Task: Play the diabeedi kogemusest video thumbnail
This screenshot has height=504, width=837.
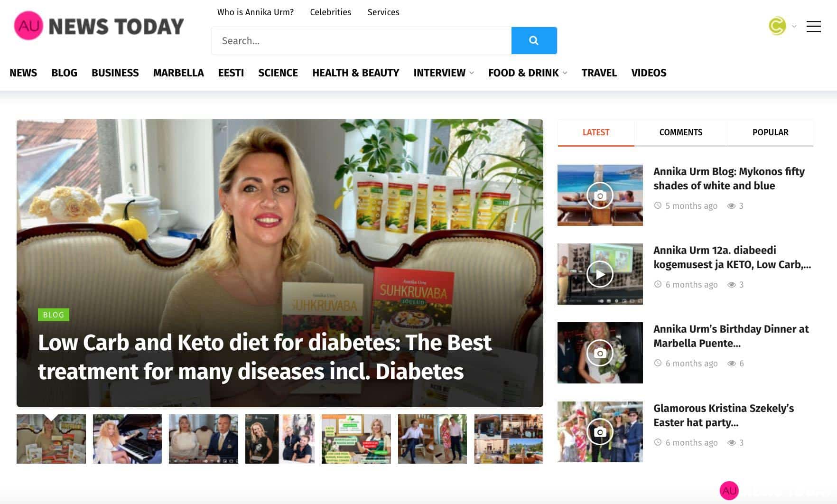Action: click(600, 274)
